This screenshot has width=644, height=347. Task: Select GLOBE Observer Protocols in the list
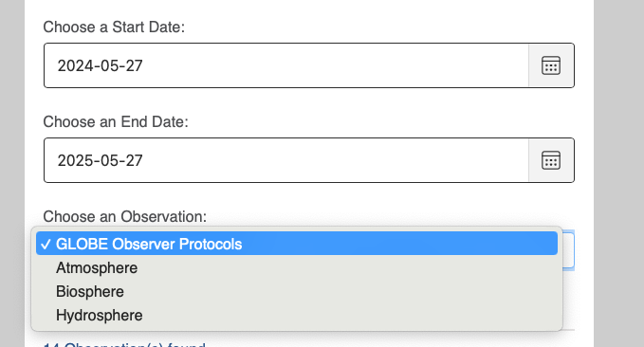[297, 244]
